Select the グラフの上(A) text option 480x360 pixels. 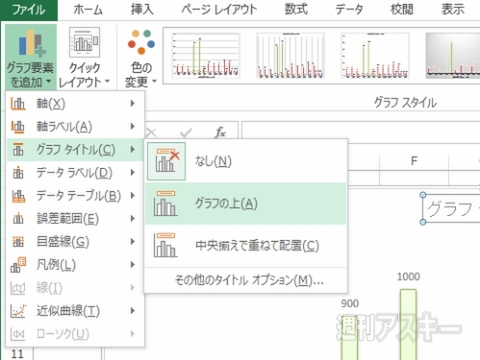[x=226, y=203]
